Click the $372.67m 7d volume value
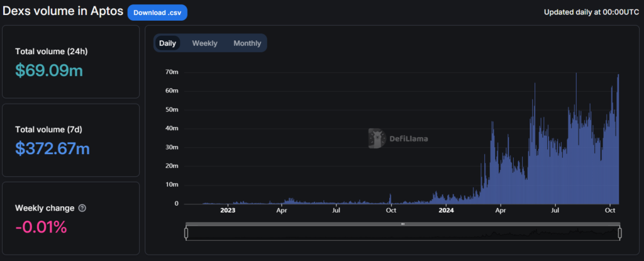 pyautogui.click(x=52, y=148)
